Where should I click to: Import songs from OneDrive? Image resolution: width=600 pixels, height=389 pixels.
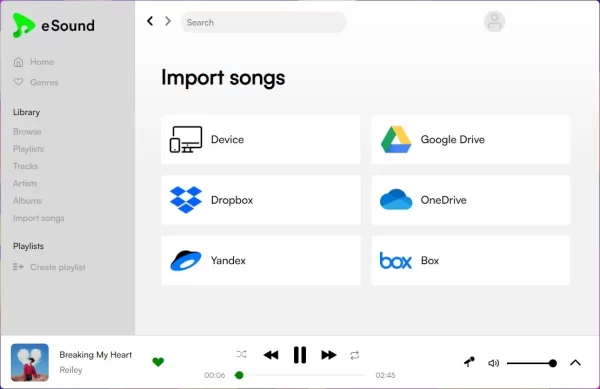pos(471,200)
